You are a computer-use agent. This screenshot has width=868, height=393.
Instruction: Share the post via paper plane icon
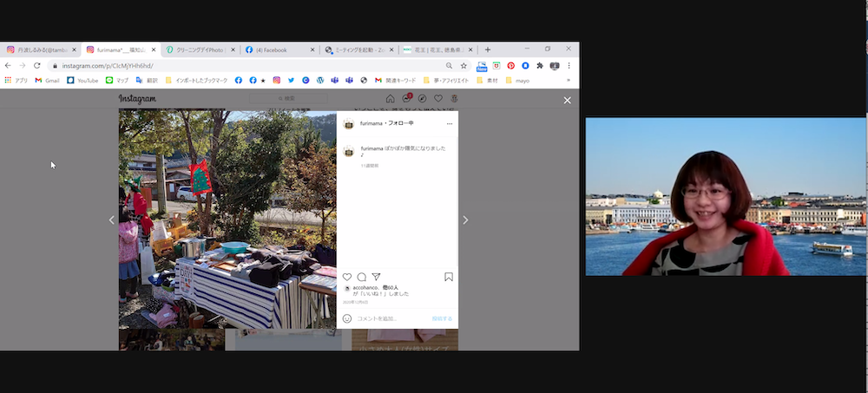[x=376, y=277]
